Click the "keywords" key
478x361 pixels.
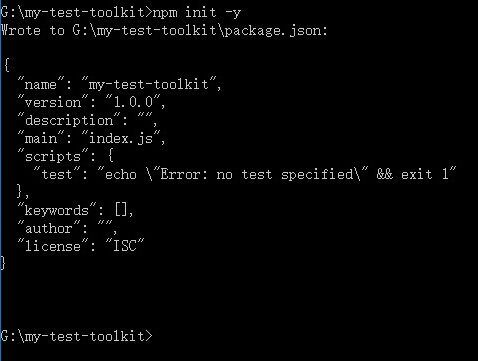point(57,210)
